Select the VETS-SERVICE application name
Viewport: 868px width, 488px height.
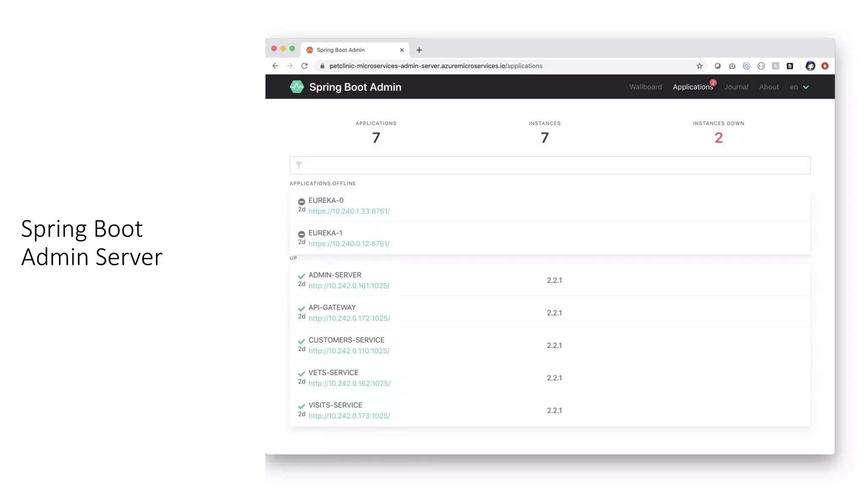pos(334,373)
